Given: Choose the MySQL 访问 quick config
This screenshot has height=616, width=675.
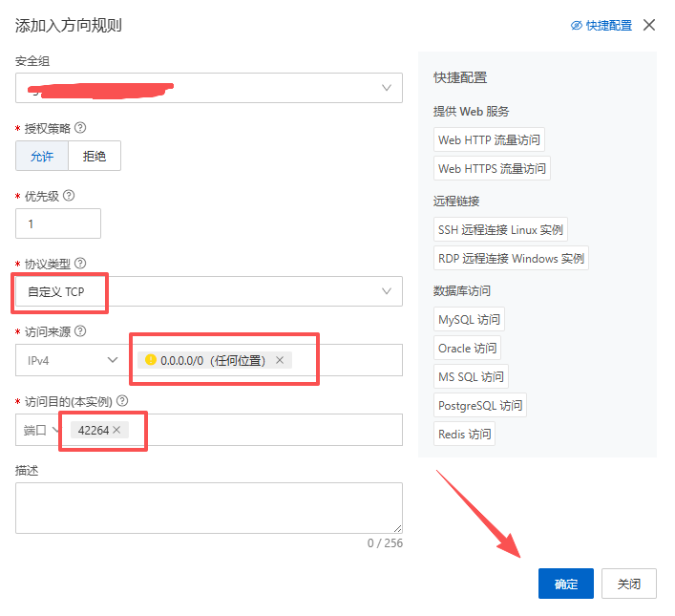Looking at the screenshot, I should pos(469,320).
